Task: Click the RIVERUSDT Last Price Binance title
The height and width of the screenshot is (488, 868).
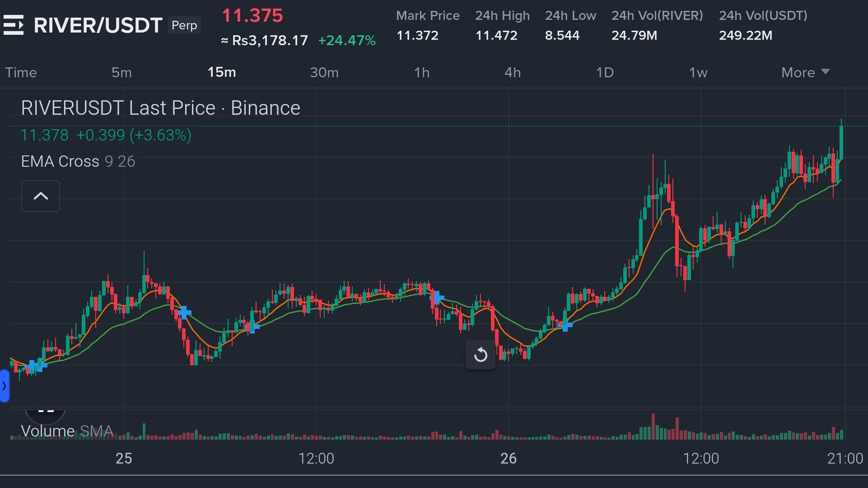Action: pos(160,108)
